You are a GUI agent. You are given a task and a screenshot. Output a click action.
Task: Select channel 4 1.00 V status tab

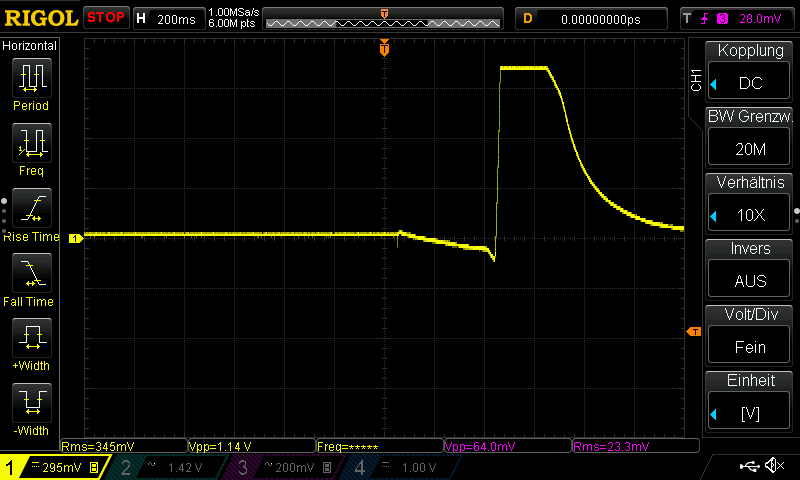(401, 467)
